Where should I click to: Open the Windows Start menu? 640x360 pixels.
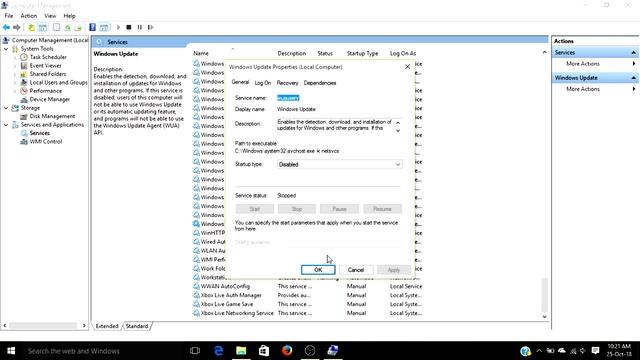click(11, 351)
